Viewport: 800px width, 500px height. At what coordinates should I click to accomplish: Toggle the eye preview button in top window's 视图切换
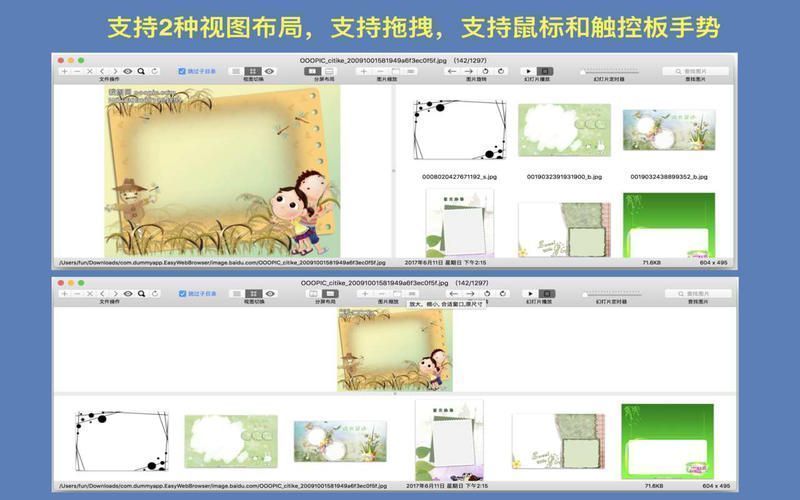(x=269, y=72)
